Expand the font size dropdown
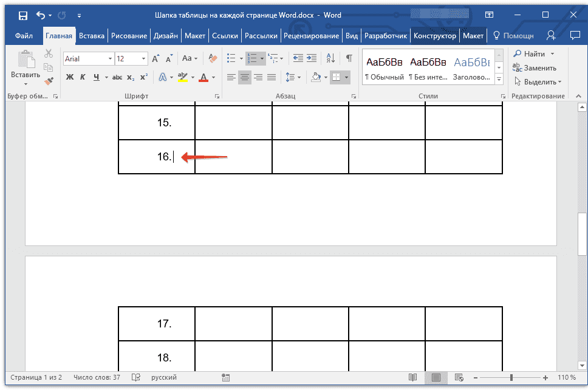Screen dimensions: 588x390 (x=143, y=59)
